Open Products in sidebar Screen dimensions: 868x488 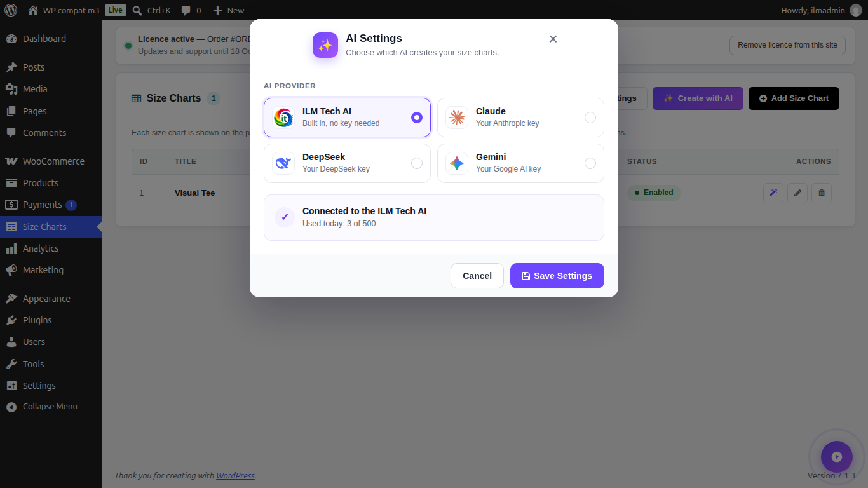[x=51, y=183]
